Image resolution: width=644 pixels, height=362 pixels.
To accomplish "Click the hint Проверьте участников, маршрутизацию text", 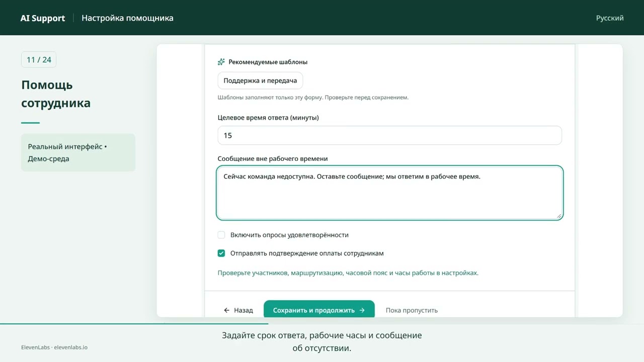I will tap(348, 273).
